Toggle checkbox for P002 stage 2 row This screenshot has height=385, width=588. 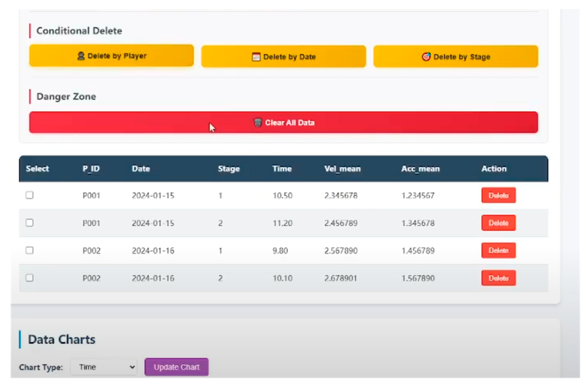coord(30,278)
